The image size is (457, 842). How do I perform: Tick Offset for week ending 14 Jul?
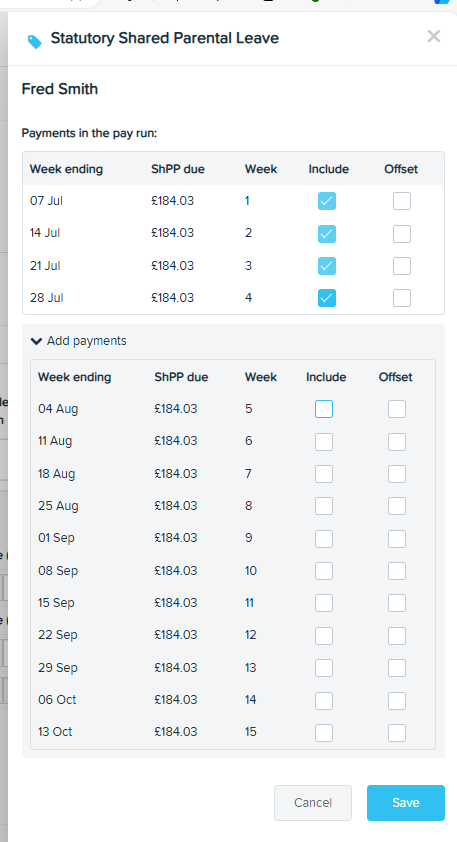(x=402, y=234)
